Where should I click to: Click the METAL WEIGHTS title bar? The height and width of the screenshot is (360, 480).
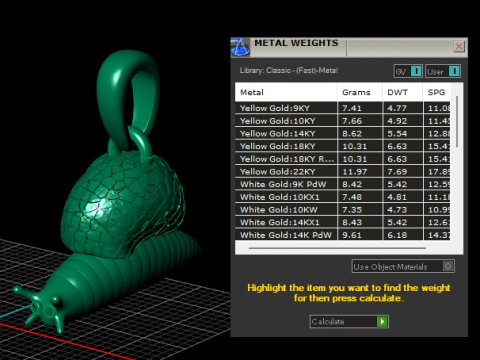tap(349, 47)
